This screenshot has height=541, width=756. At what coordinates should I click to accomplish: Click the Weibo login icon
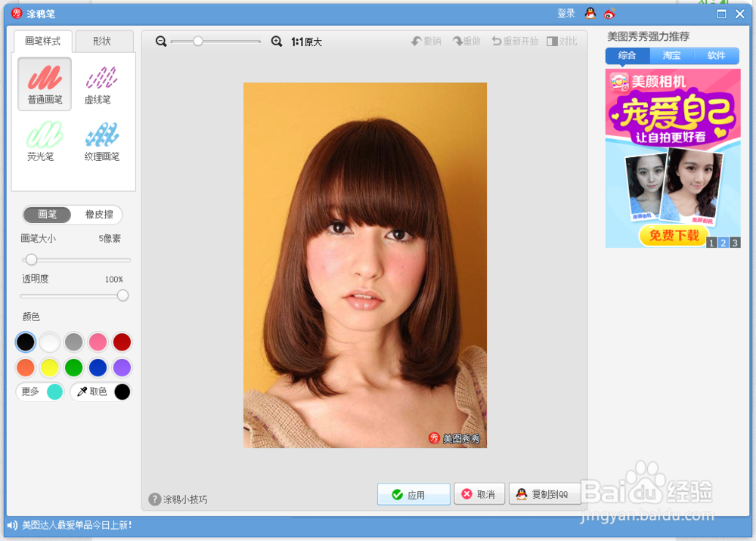pyautogui.click(x=609, y=14)
